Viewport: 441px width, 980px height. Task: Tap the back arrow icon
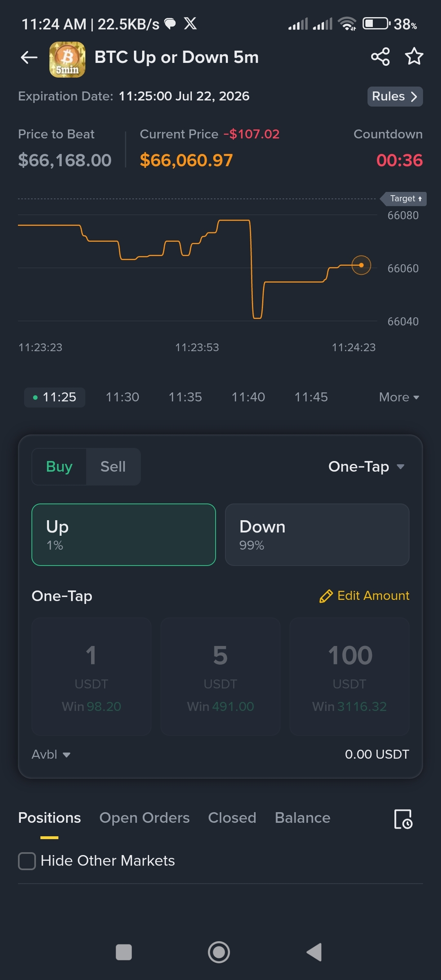pos(29,58)
